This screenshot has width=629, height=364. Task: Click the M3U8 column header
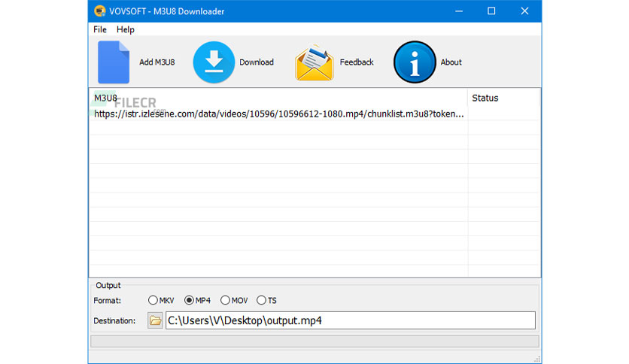click(278, 98)
